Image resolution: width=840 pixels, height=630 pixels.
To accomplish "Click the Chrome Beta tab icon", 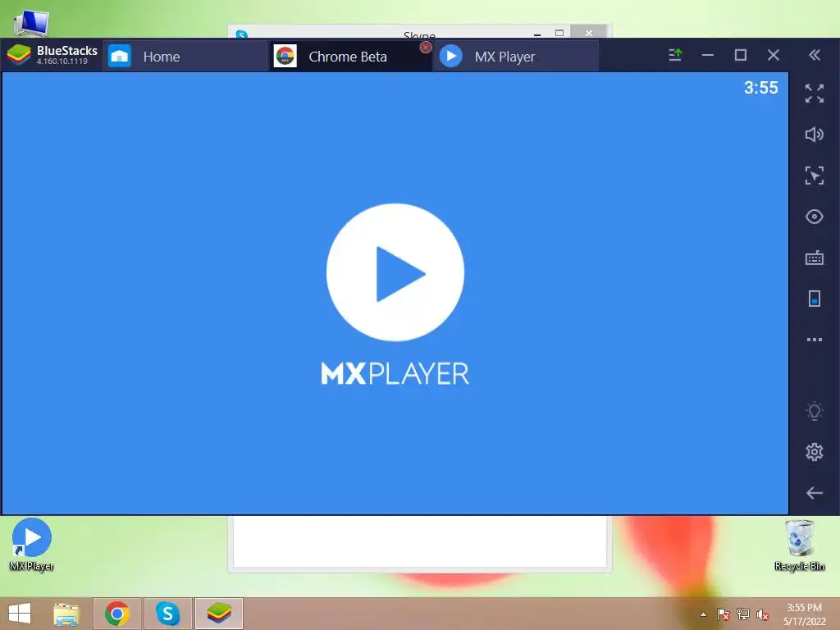I will pos(285,56).
